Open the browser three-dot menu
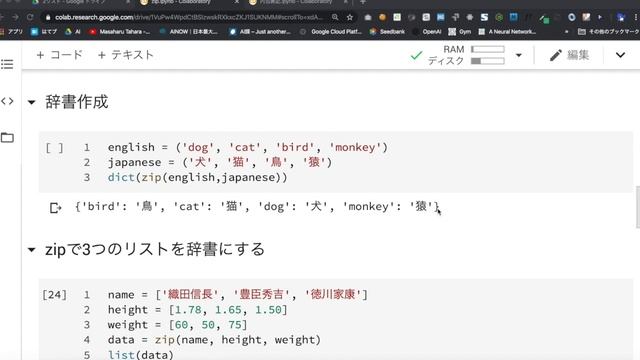 tap(636, 17)
